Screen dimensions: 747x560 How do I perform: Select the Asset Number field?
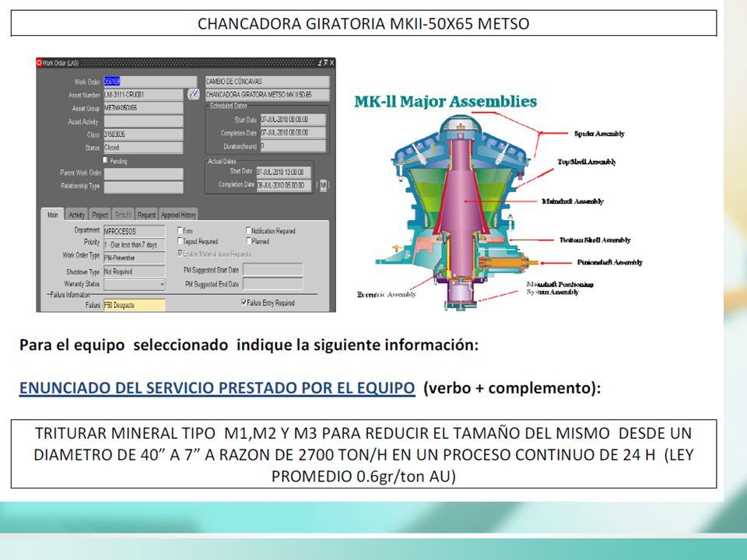[x=143, y=94]
